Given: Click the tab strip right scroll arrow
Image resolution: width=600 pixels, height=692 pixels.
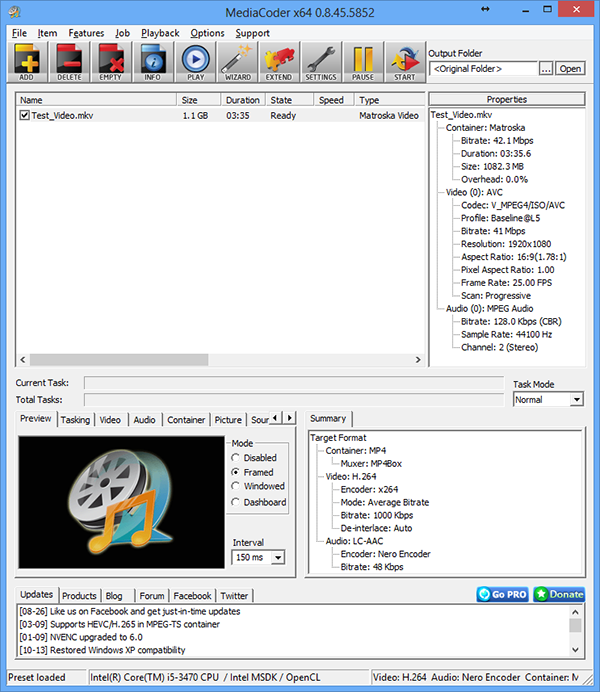Looking at the screenshot, I should point(289,417).
